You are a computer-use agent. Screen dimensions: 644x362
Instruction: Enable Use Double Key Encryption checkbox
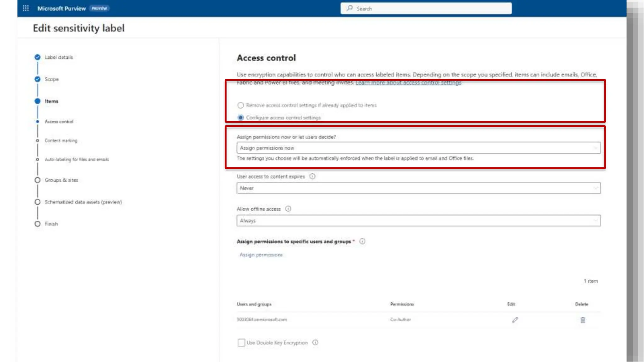[241, 343]
